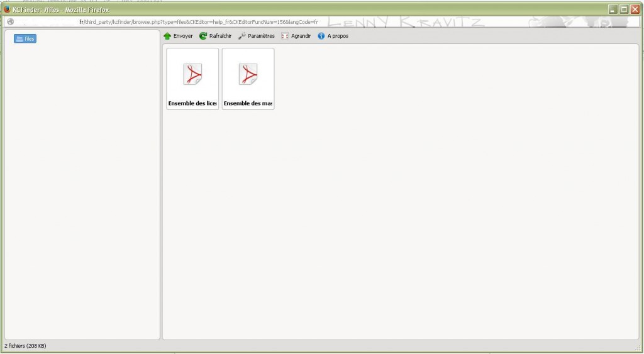
Task: Click the Rafraîchir refresh icon
Action: click(x=203, y=36)
